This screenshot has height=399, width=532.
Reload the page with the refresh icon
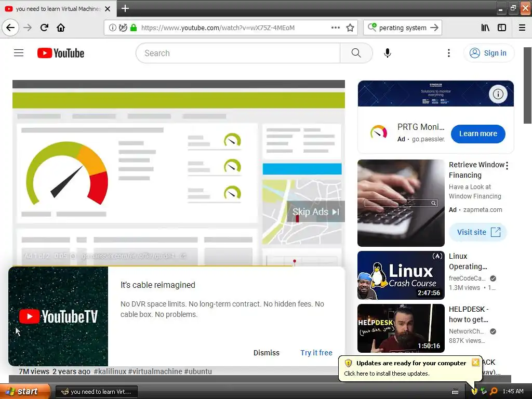point(44,28)
